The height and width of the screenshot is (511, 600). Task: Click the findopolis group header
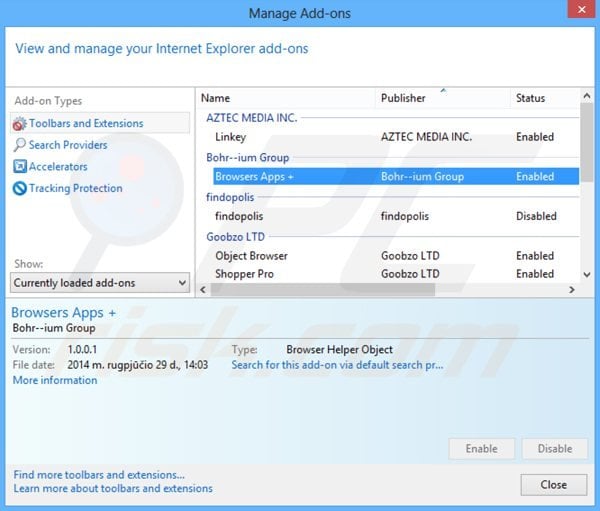230,197
